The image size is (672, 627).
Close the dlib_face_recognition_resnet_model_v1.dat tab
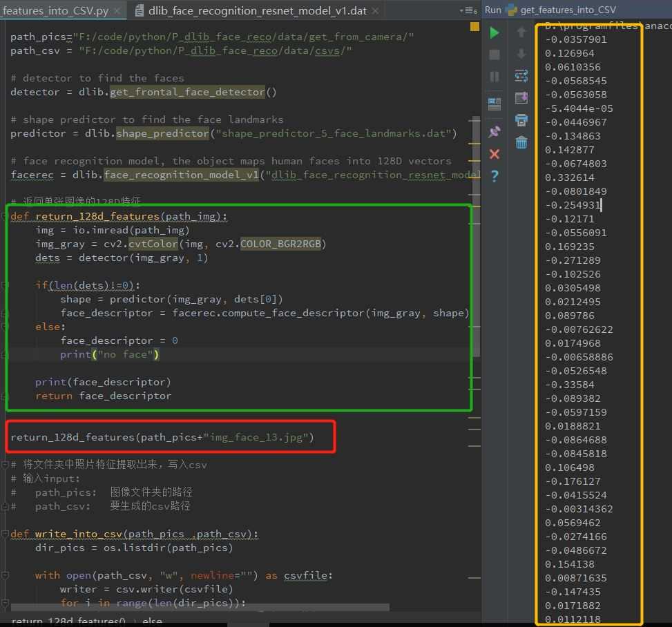[x=376, y=11]
